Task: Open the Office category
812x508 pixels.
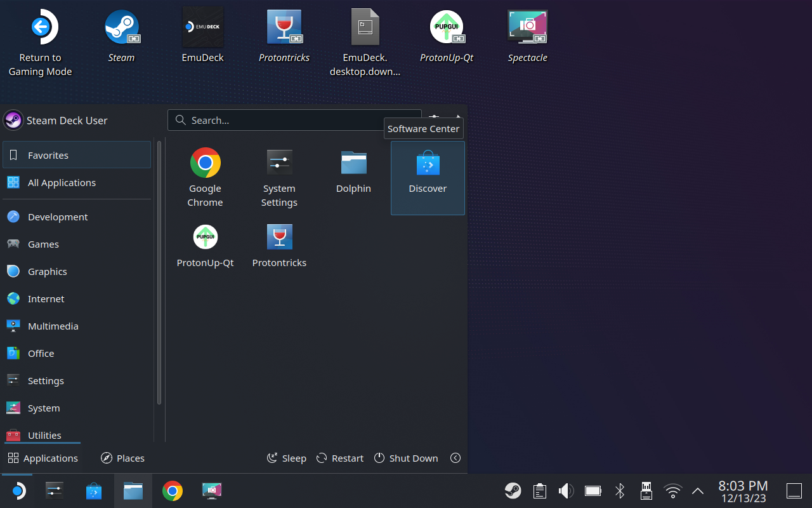Action: [x=77, y=353]
